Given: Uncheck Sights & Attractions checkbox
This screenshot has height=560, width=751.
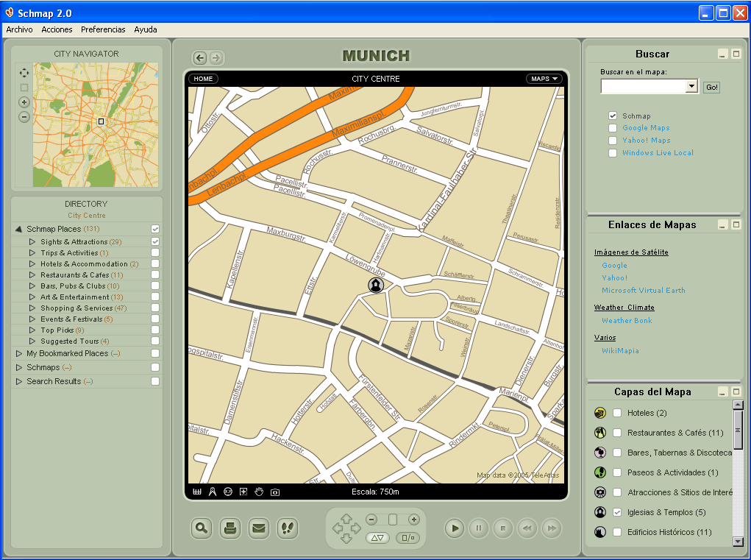Looking at the screenshot, I should pyautogui.click(x=155, y=241).
